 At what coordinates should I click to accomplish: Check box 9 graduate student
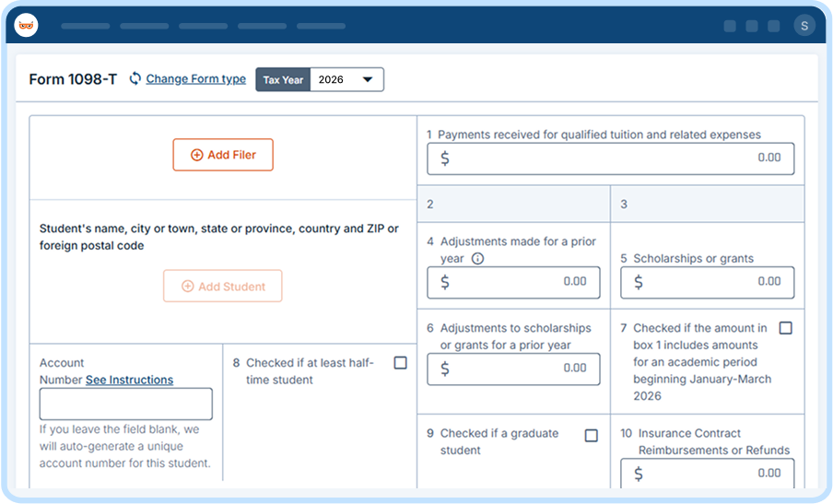pyautogui.click(x=592, y=436)
